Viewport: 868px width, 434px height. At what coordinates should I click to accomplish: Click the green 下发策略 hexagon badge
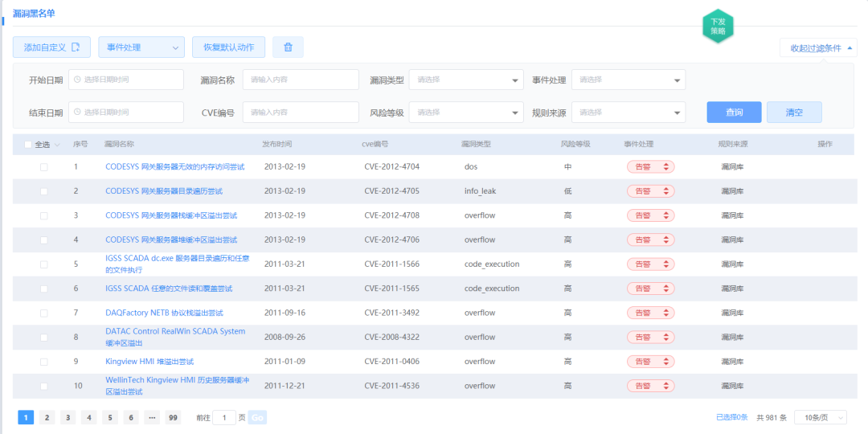(718, 27)
